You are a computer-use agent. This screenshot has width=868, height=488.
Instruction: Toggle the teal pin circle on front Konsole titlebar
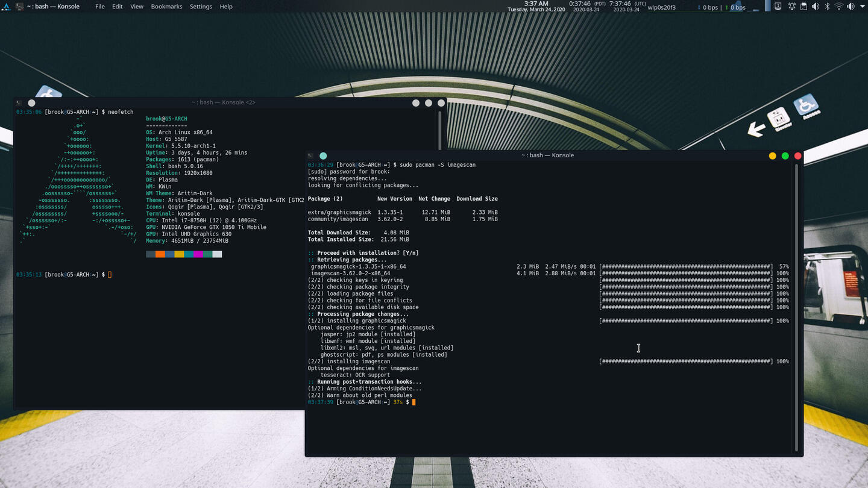click(x=323, y=155)
